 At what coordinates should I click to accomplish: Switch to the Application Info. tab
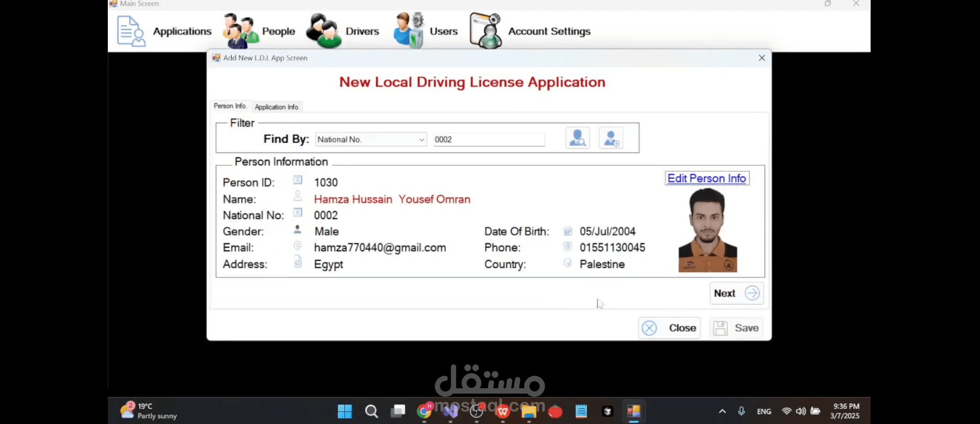click(x=277, y=107)
